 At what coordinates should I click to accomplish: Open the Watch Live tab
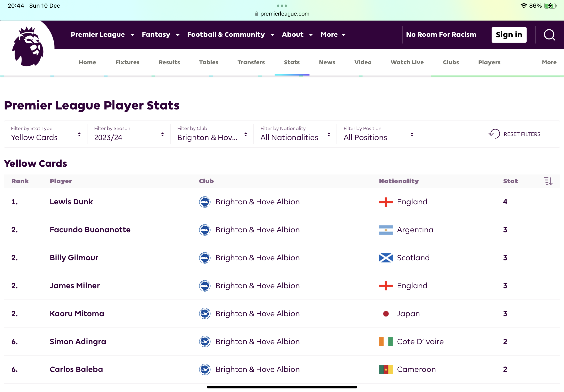pos(407,62)
